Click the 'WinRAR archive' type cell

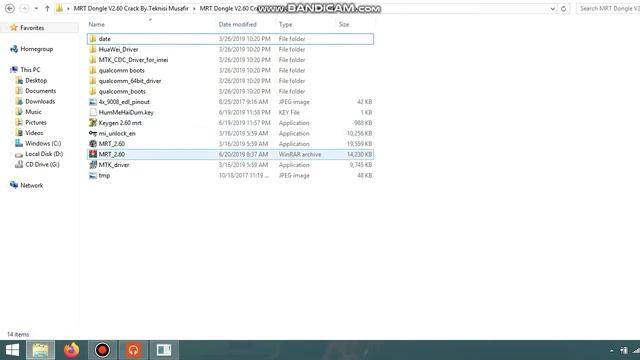(x=300, y=154)
